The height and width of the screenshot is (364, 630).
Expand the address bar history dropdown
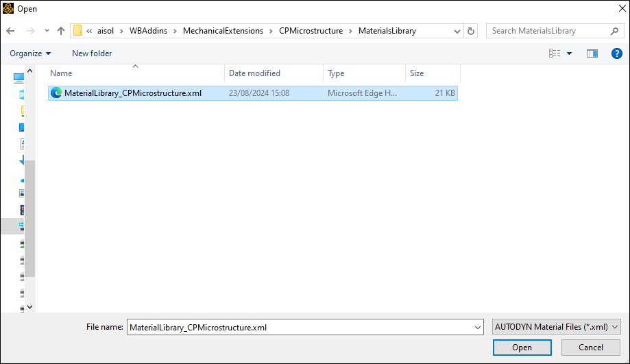[x=457, y=32]
